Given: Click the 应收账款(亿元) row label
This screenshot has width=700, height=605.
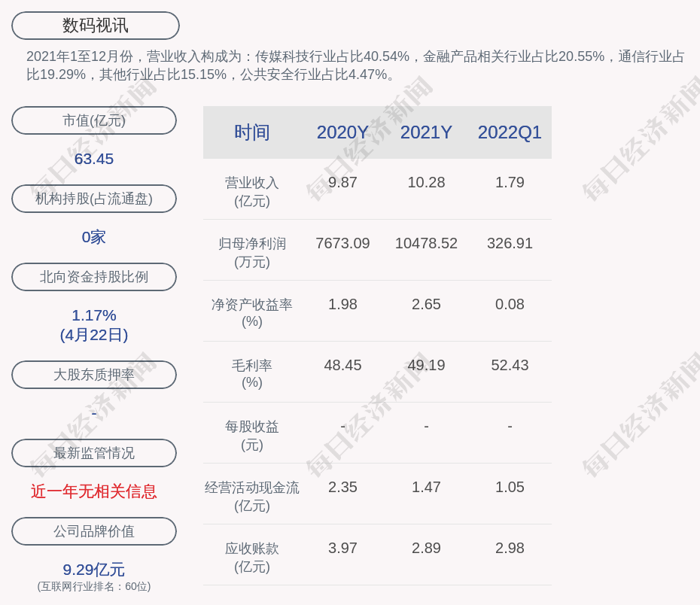Looking at the screenshot, I should 252,558.
